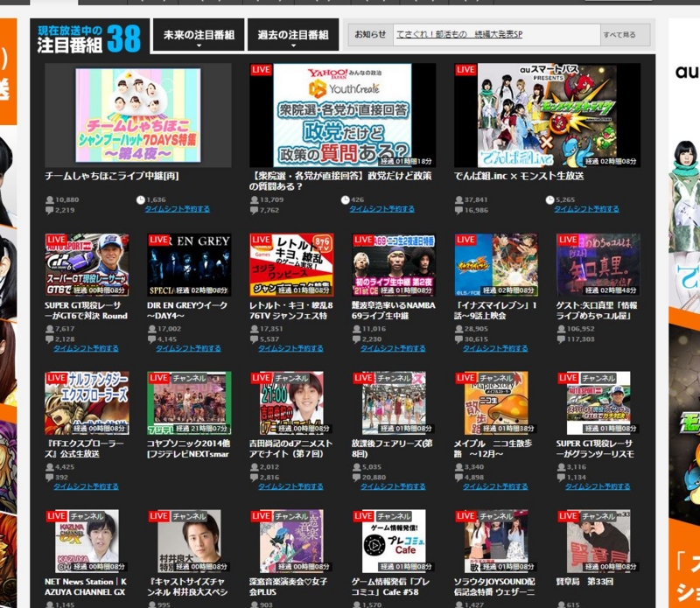Expand the 未来の注目番組 dropdown arrow
The image size is (700, 608).
coord(199,45)
